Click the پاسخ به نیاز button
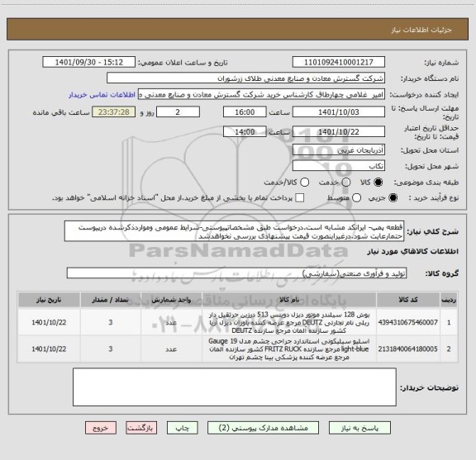The height and width of the screenshot is (460, 476). [x=359, y=428]
